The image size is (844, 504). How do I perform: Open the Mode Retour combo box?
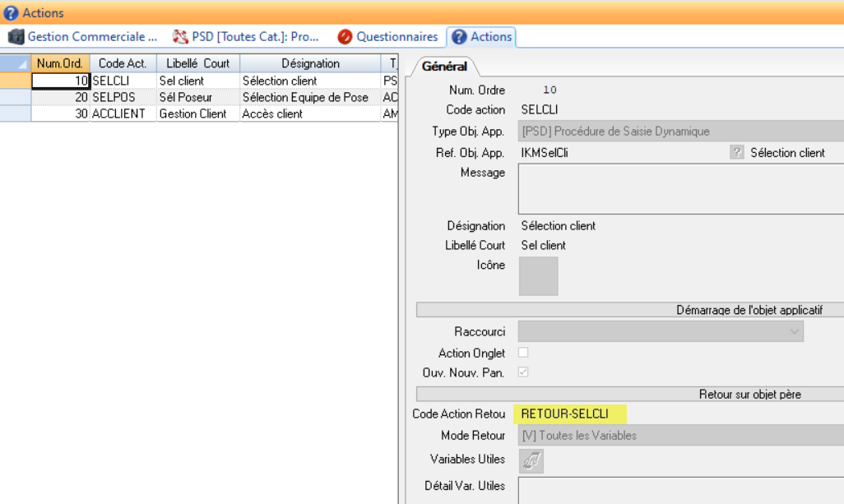point(679,436)
